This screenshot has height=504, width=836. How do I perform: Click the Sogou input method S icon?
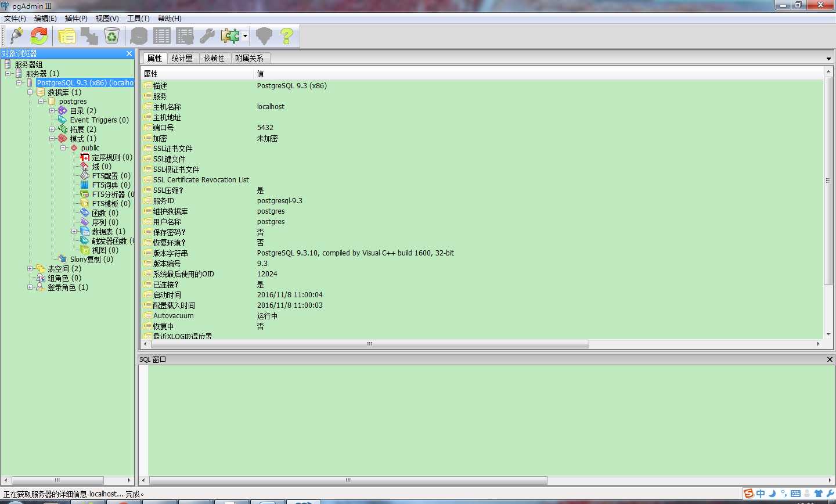749,494
